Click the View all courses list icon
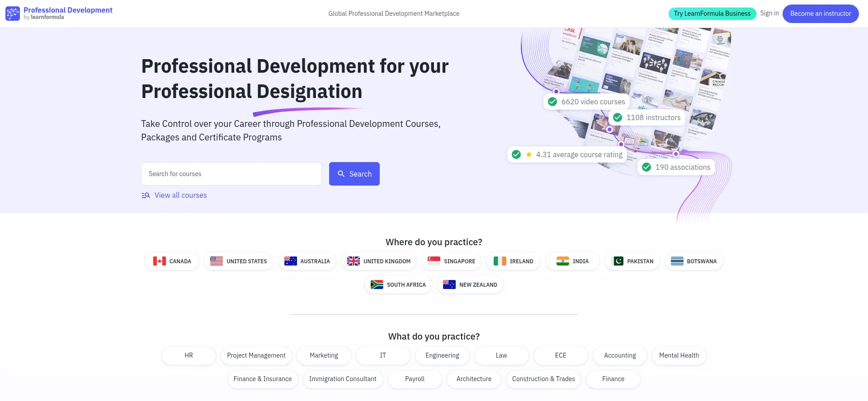The image size is (868, 401). [146, 196]
